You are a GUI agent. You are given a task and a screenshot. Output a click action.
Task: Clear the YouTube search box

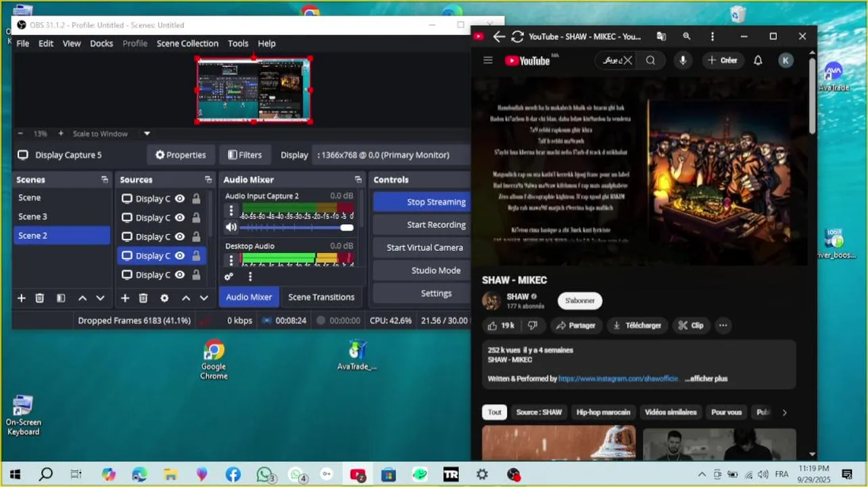(x=628, y=60)
